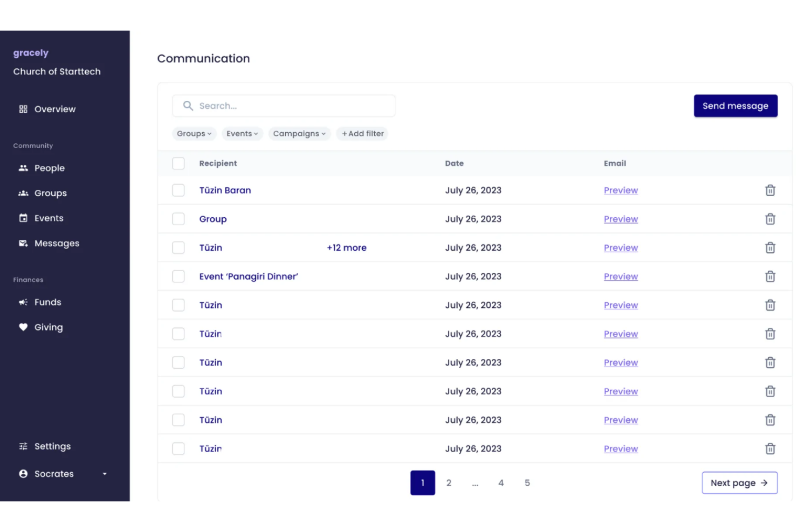
Task: Add a new filter with + Add filter
Action: pyautogui.click(x=362, y=133)
